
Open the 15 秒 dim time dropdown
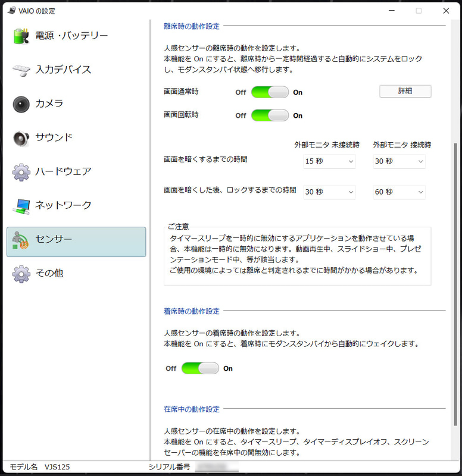click(329, 161)
